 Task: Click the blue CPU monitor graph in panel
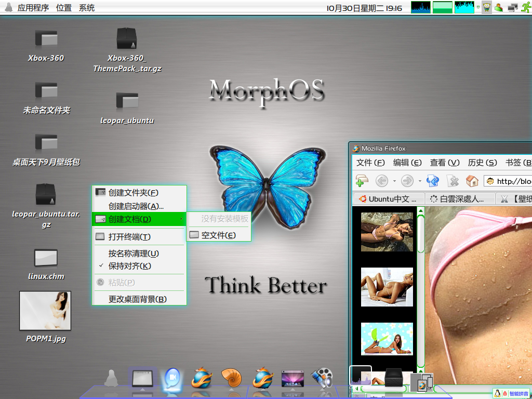coord(421,7)
